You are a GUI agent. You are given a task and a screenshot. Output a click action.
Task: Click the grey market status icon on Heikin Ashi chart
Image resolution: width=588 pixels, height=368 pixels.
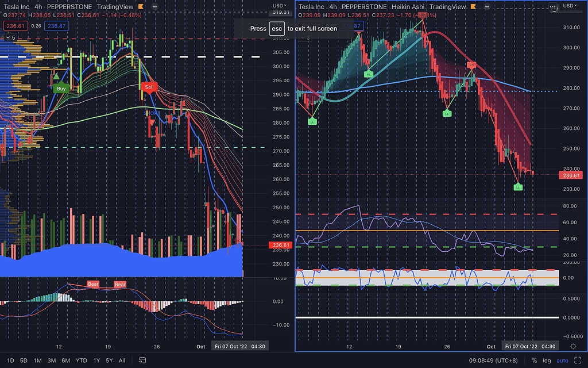[487, 6]
